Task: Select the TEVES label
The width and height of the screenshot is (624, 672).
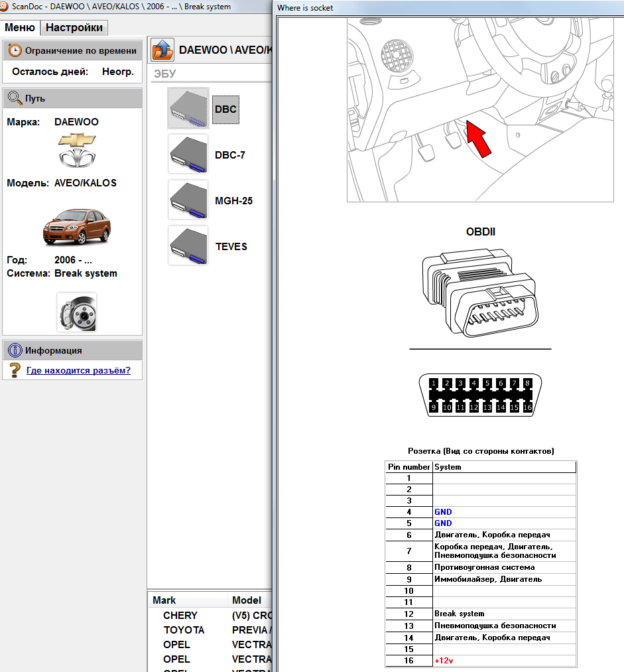Action: (231, 247)
